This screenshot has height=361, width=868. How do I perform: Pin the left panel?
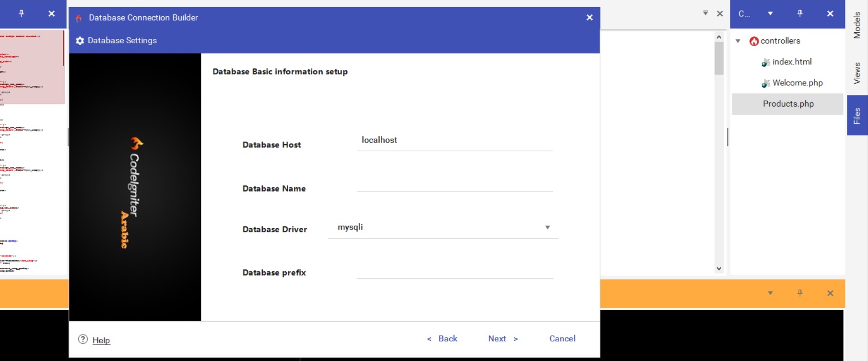point(21,13)
